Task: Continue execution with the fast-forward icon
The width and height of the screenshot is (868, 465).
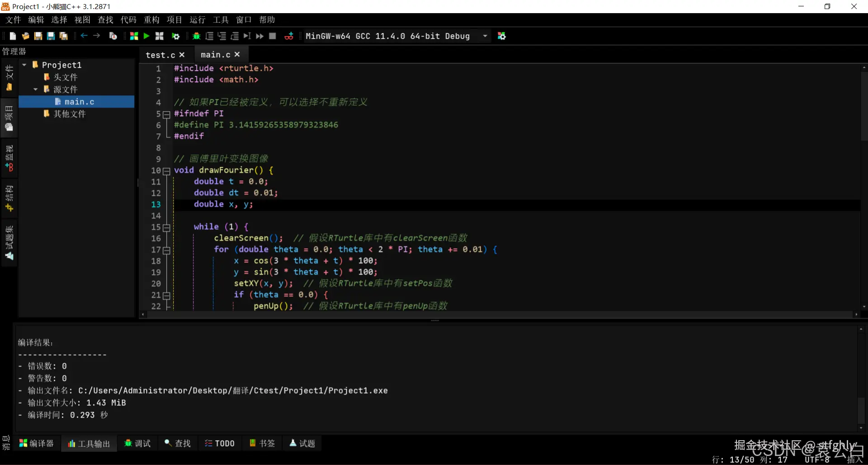Action: (259, 36)
